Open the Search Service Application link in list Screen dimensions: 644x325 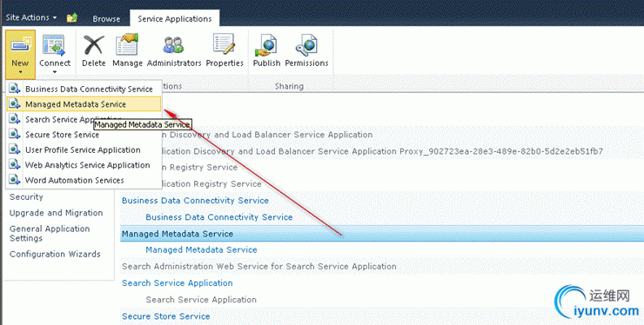(178, 283)
